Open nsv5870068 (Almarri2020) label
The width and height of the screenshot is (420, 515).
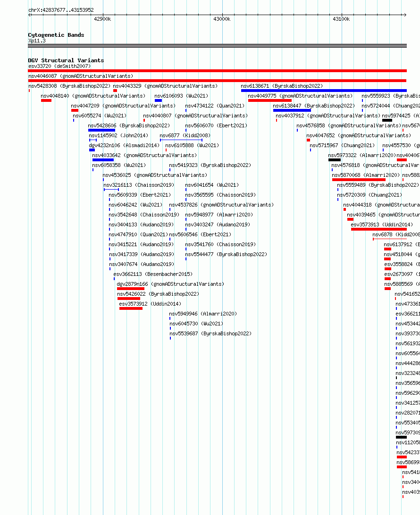[366, 174]
